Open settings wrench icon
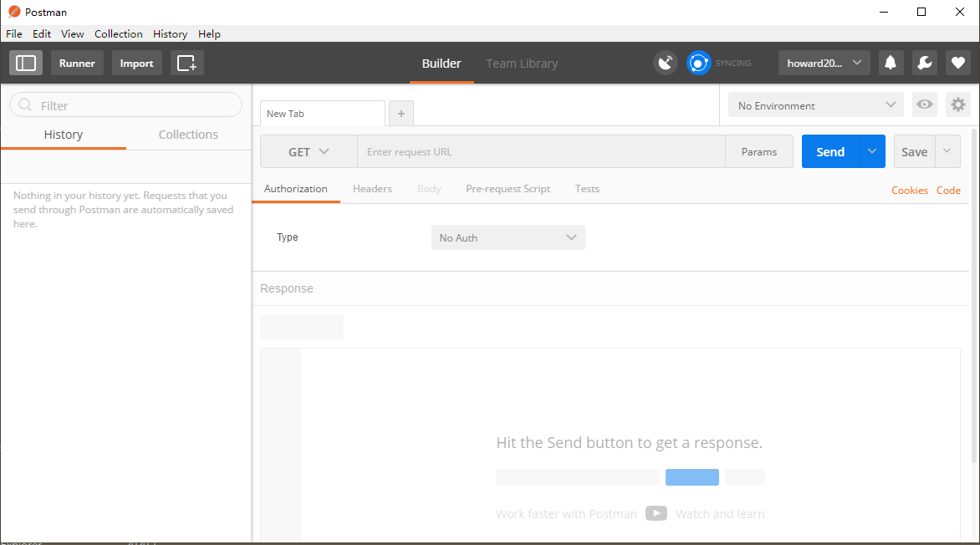Viewport: 980px width, 545px height. click(924, 64)
